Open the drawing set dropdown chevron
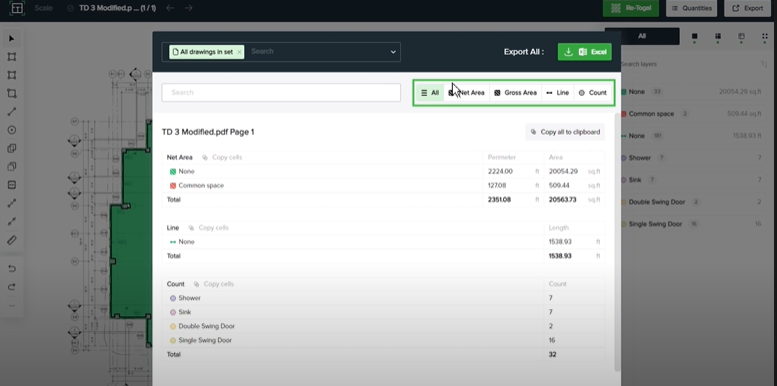Image resolution: width=777 pixels, height=386 pixels. point(393,52)
